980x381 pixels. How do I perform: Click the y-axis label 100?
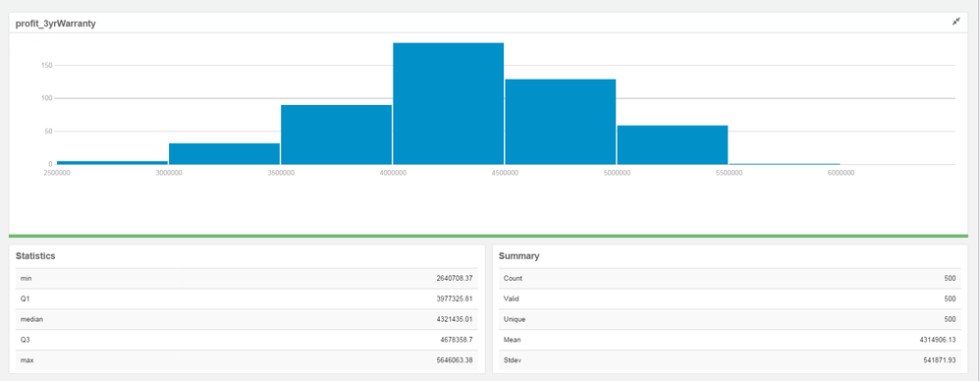point(47,98)
